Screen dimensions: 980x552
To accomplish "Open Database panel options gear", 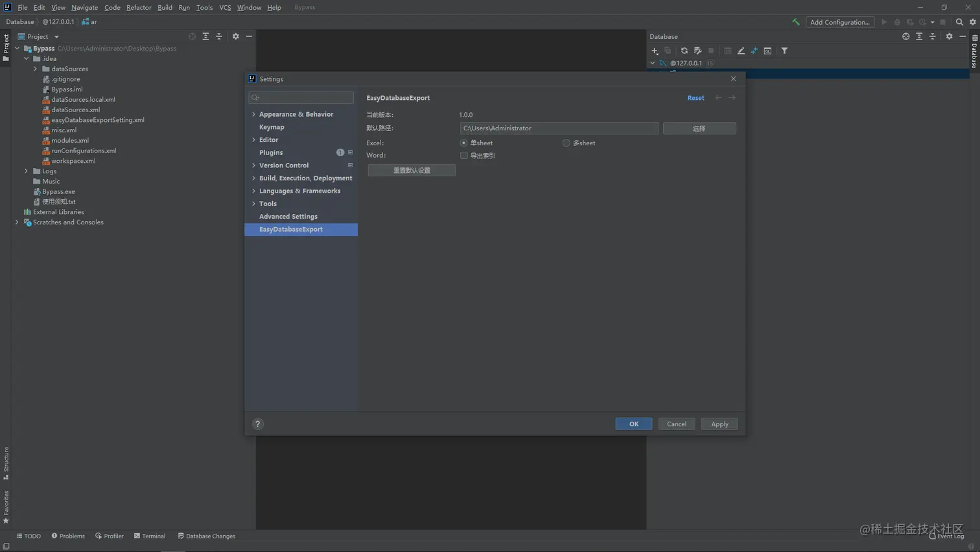I will click(949, 36).
